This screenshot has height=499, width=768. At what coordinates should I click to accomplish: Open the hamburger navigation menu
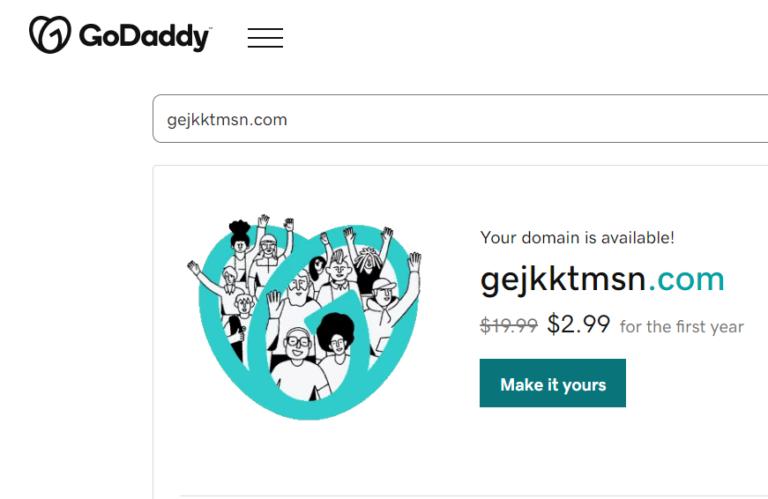pyautogui.click(x=265, y=38)
